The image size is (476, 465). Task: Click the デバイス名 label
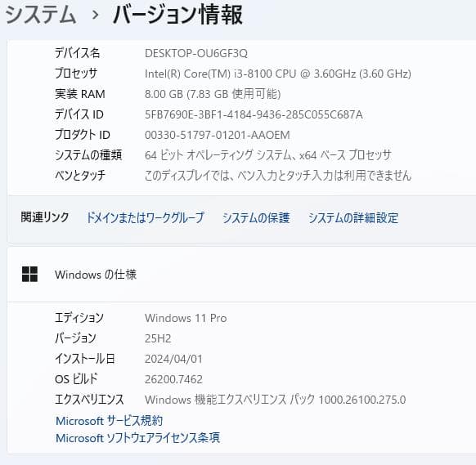coord(77,53)
